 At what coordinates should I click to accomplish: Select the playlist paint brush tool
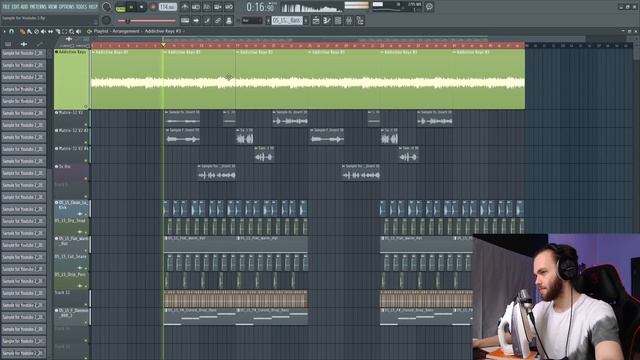coord(29,31)
